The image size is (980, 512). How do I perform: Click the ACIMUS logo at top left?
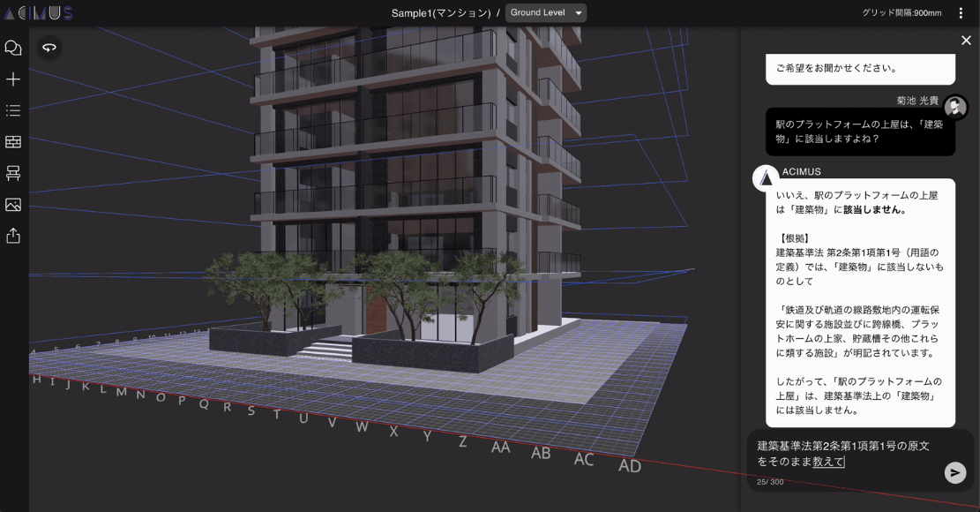click(38, 12)
